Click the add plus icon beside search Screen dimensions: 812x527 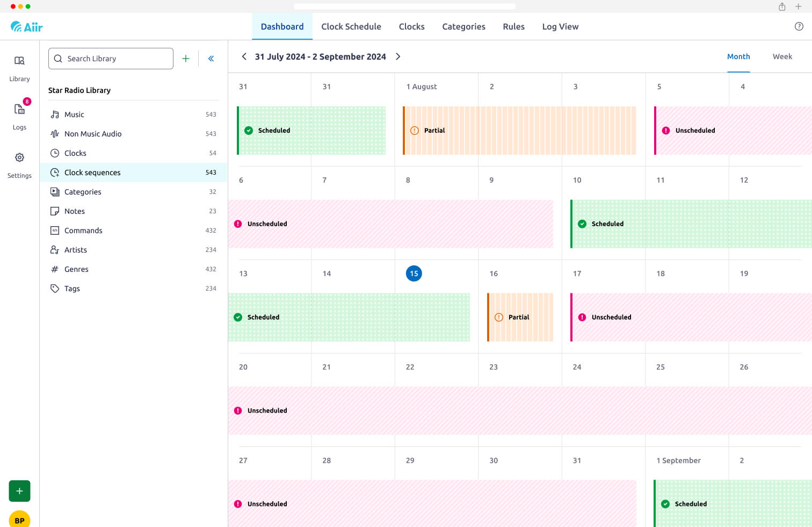point(186,59)
